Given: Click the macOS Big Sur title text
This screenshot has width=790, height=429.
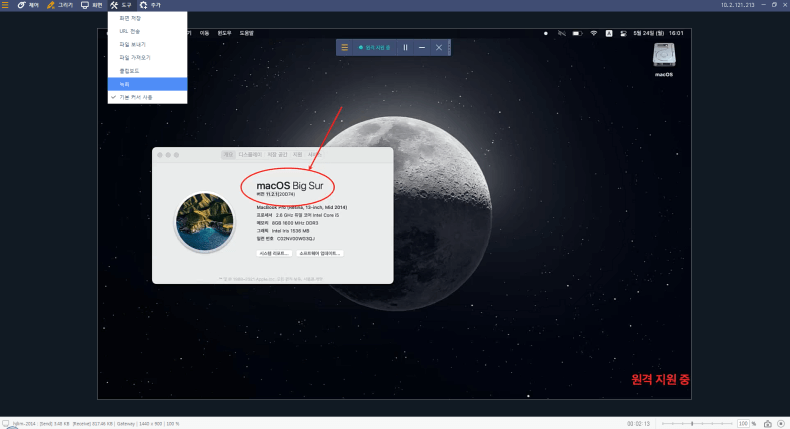Looking at the screenshot, I should [290, 186].
